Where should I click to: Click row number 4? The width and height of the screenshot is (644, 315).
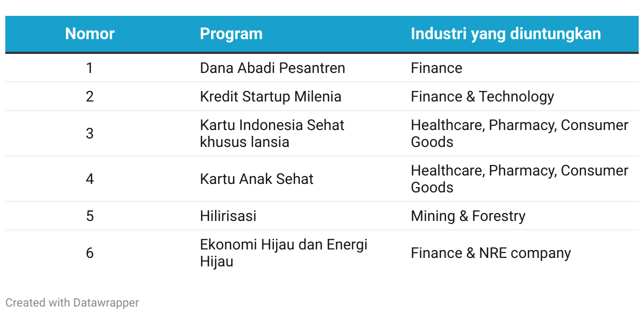(x=90, y=179)
